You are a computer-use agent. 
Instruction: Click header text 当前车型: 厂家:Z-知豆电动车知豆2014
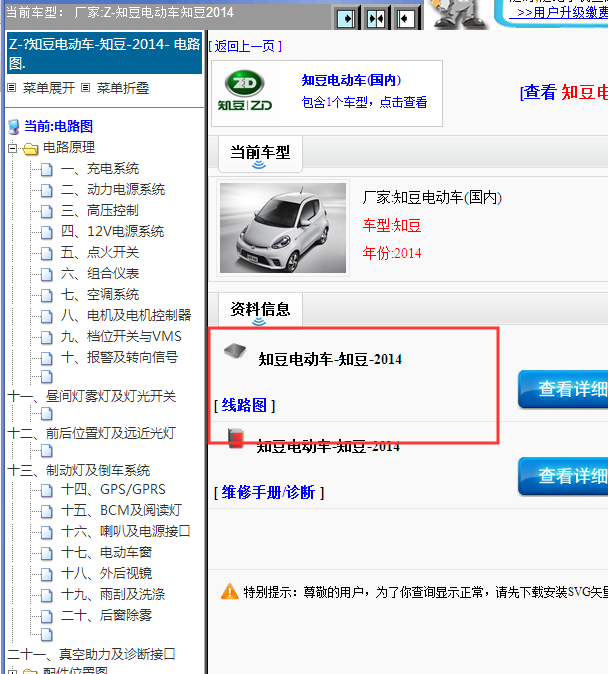[x=120, y=12]
